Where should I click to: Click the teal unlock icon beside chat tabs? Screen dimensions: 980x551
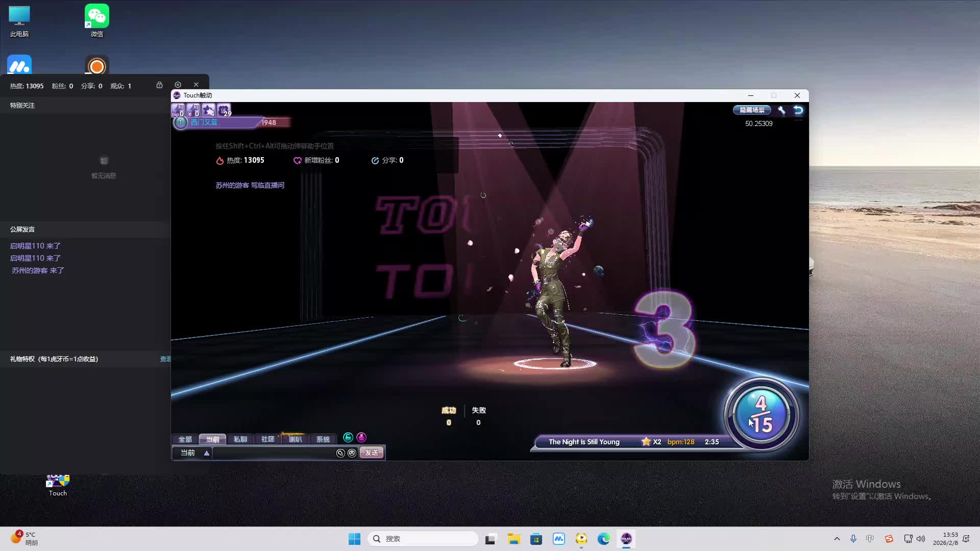click(x=348, y=438)
